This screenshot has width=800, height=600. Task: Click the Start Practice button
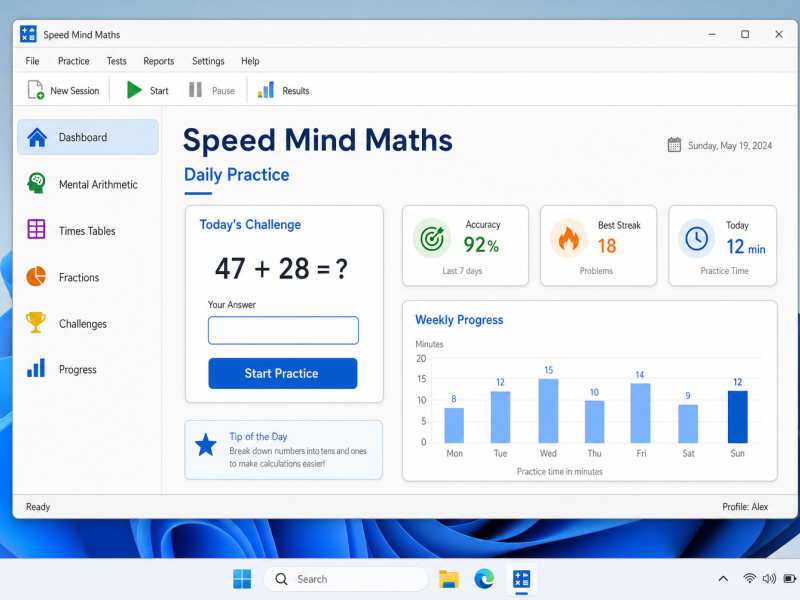click(283, 373)
